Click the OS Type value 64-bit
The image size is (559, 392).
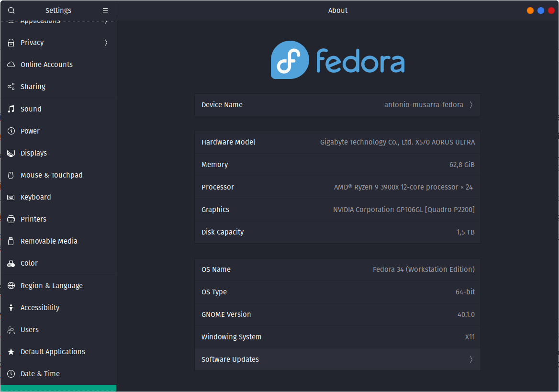[465, 292]
